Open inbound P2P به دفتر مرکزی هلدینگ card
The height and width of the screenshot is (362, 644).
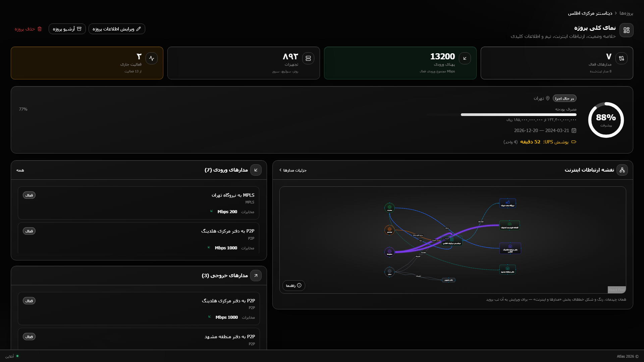point(139,238)
